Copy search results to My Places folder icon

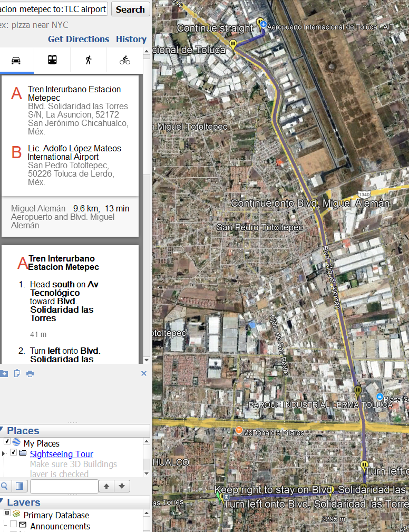tap(4, 373)
